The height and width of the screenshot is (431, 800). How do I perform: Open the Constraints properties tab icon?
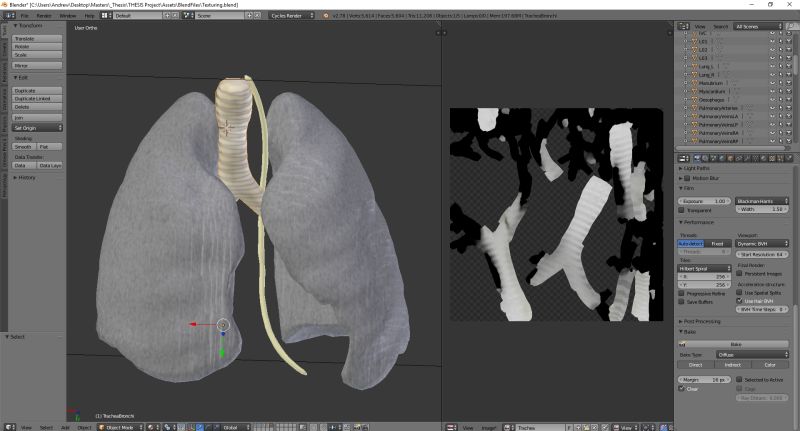739,158
